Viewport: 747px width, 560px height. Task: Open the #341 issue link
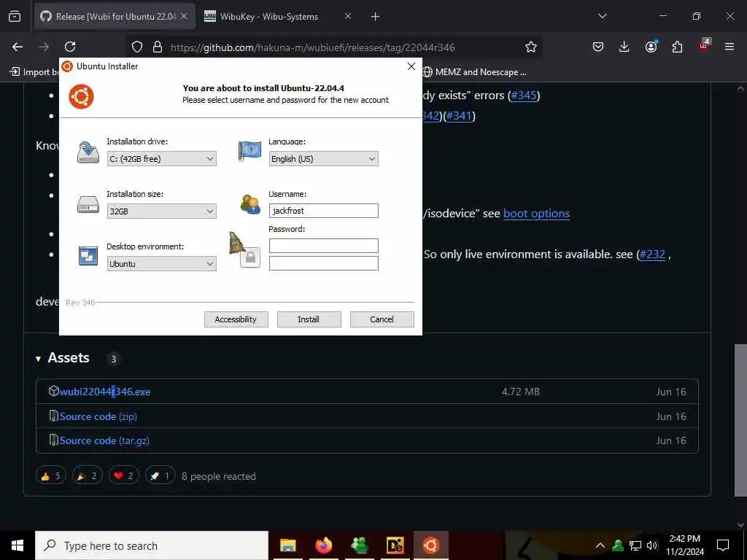pyautogui.click(x=460, y=116)
